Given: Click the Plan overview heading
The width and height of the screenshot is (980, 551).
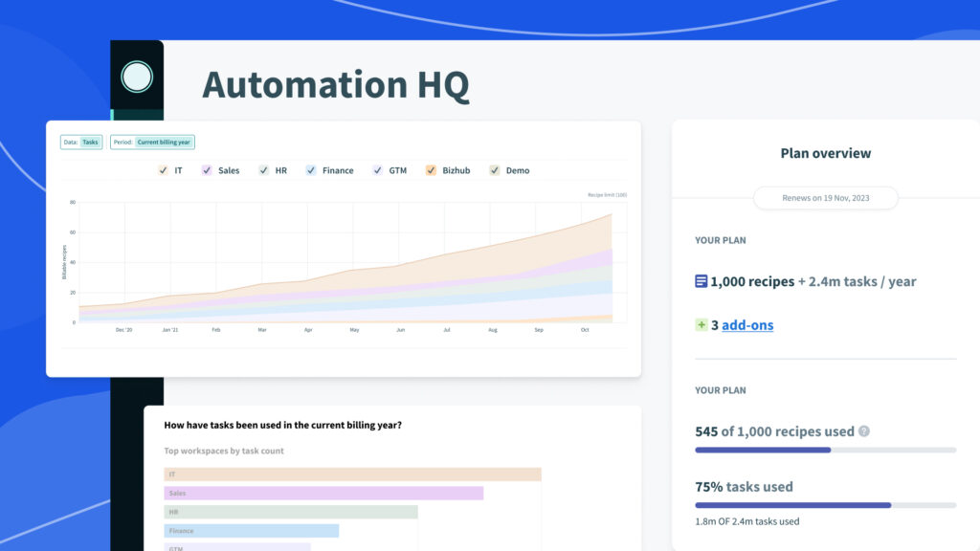Looking at the screenshot, I should coord(825,153).
